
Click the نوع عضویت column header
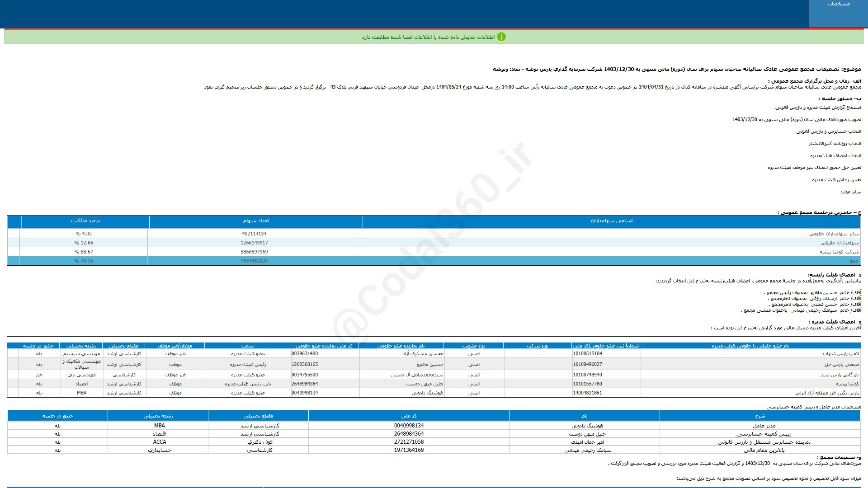click(x=473, y=346)
